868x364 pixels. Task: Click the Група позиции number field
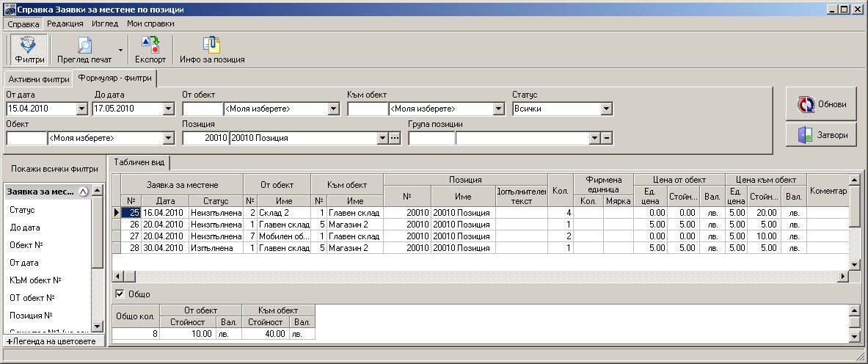(431, 138)
